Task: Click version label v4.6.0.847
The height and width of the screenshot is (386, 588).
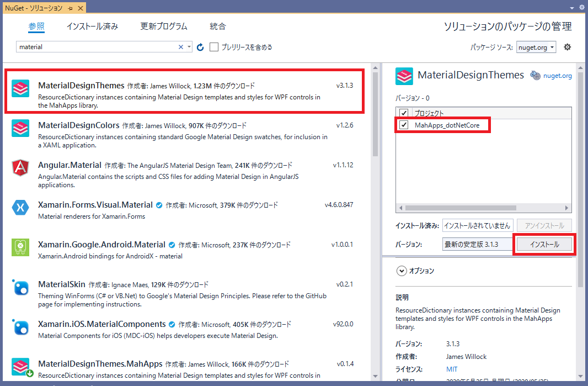Action: (339, 205)
